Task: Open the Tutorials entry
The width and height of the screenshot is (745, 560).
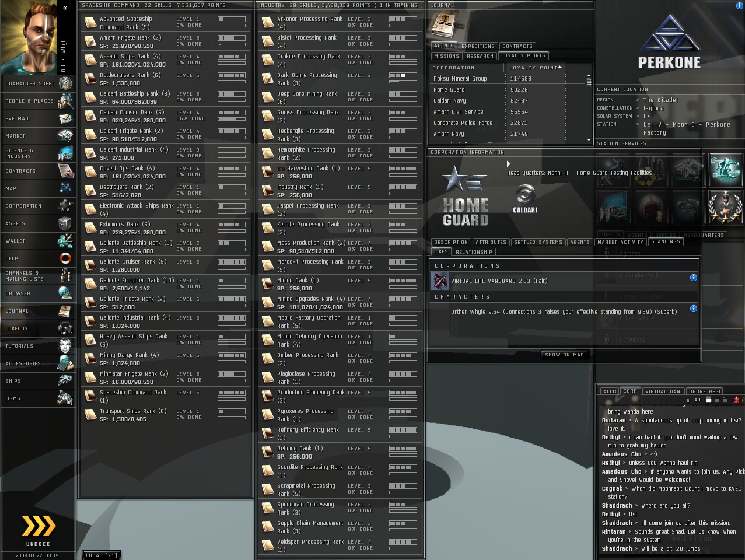Action: coord(38,346)
